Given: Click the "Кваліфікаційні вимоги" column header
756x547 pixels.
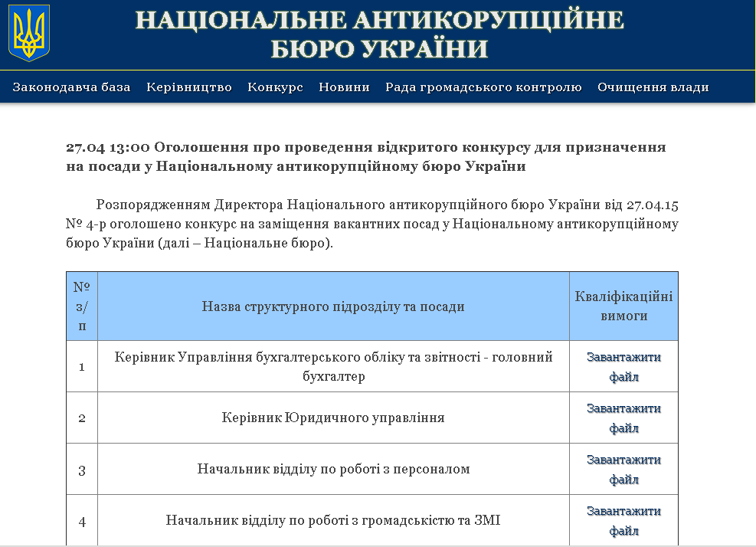Looking at the screenshot, I should 623,306.
